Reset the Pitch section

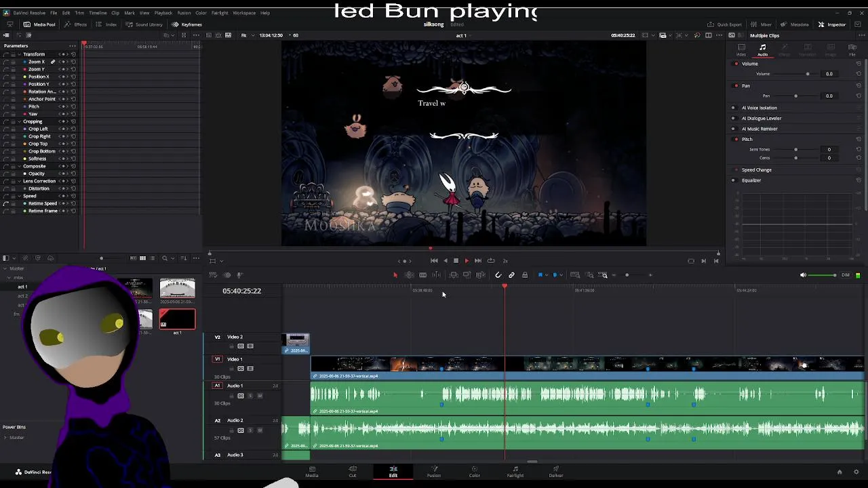pyautogui.click(x=859, y=139)
